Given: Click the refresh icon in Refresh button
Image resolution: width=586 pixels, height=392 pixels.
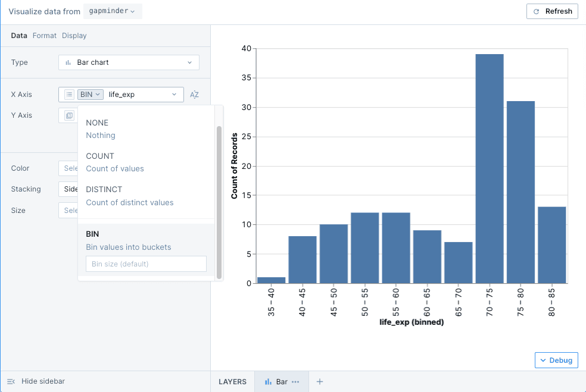Looking at the screenshot, I should (537, 11).
